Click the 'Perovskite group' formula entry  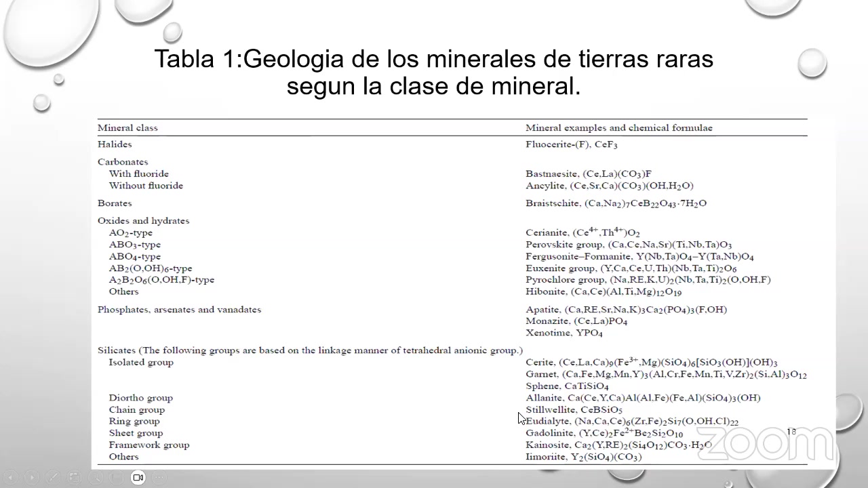point(629,245)
